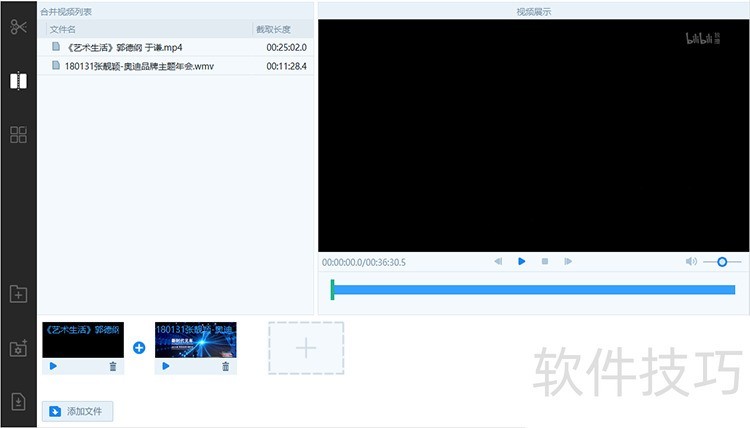This screenshot has height=428, width=750.
Task: Click the 00:00:00.0/00:36:30.5 time display
Action: 364,262
